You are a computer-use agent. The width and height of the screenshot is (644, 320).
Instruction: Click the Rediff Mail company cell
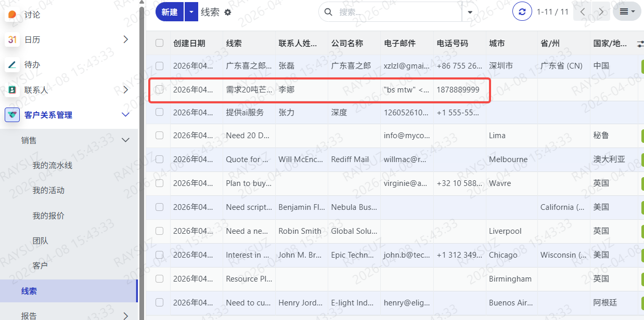click(354, 159)
